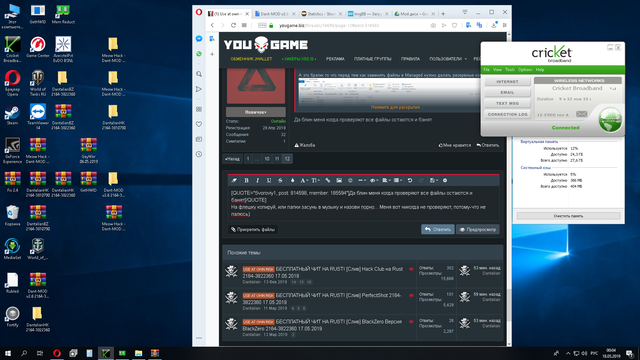Open Tools menu in Cricket window
Image resolution: width=640 pixels, height=360 pixels.
coord(510,70)
